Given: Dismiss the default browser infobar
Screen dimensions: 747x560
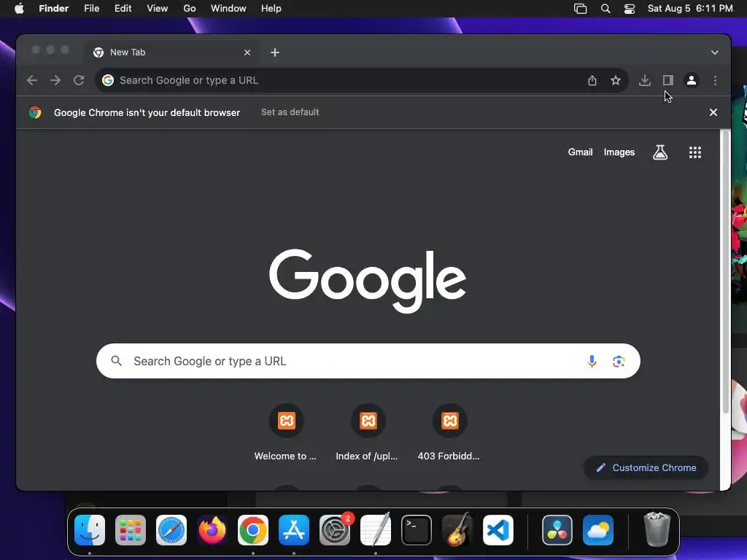Looking at the screenshot, I should 713,112.
